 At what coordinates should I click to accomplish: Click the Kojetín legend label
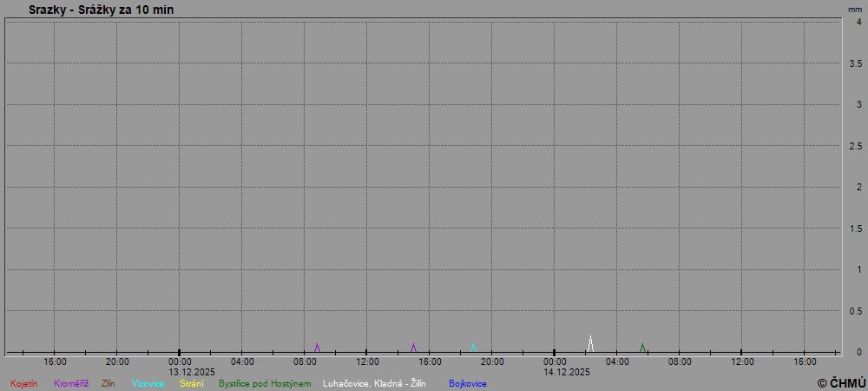24,383
